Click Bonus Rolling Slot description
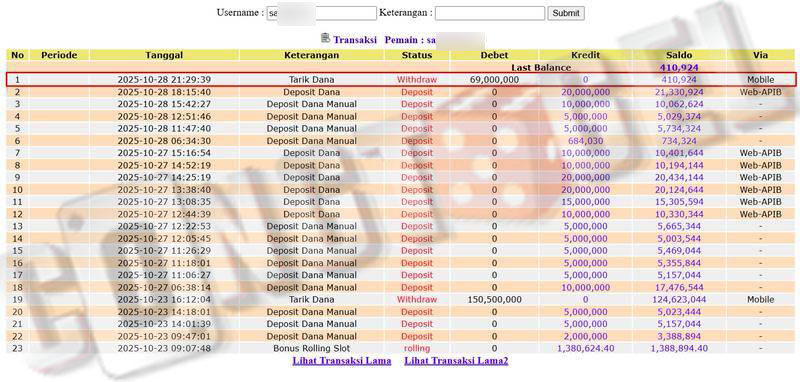800x382 pixels. 312,348
